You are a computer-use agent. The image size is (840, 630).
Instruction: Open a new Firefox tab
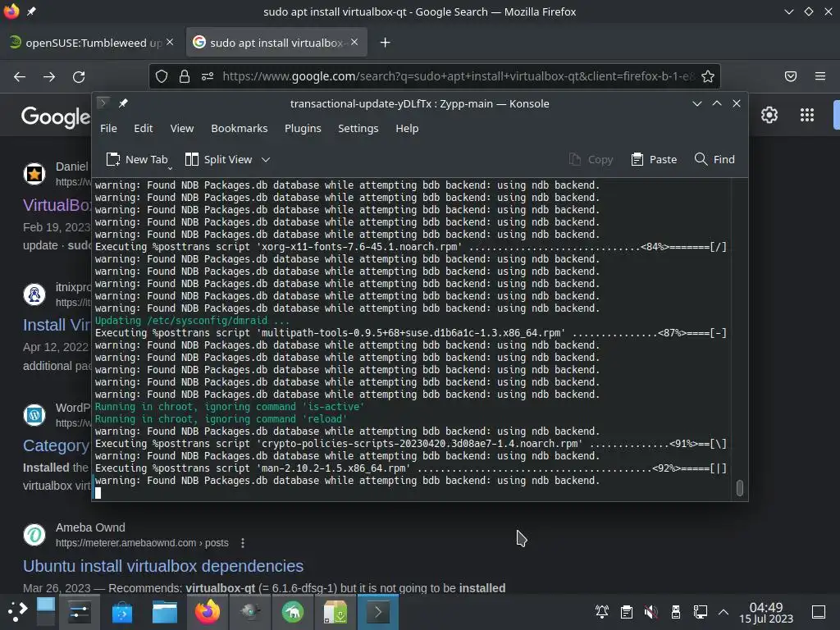click(x=386, y=43)
